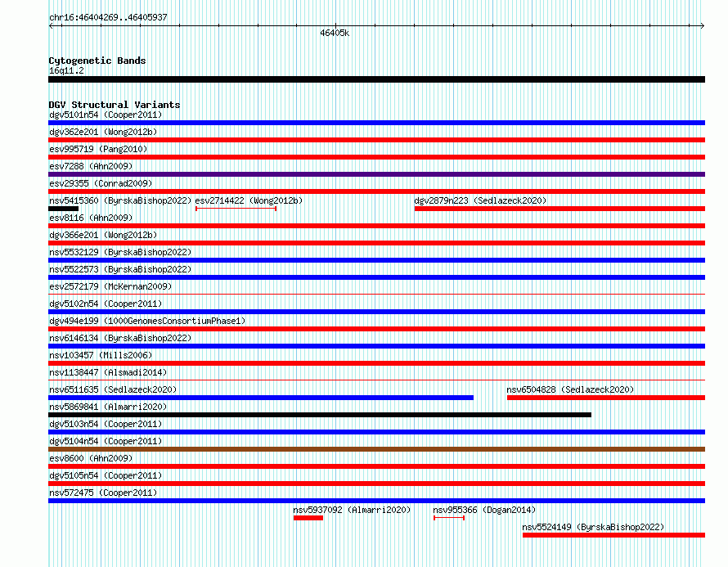The image size is (728, 567).
Task: Select dgv5105n54 (Cooper2011) label
Action: (106, 475)
